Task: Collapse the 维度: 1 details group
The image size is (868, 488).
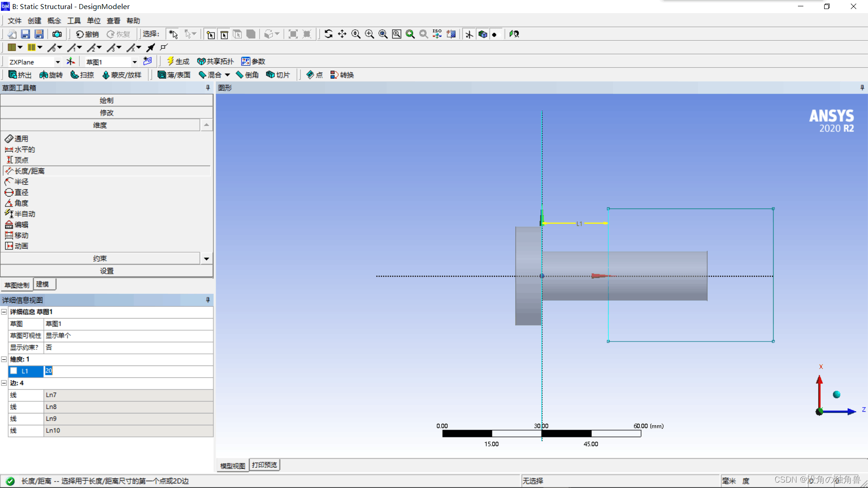Action: [4, 359]
